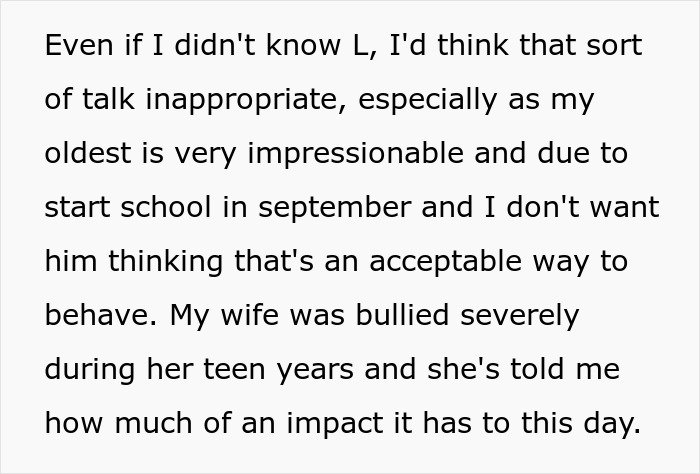
Task: Click the word "oldest"
Action: point(85,154)
